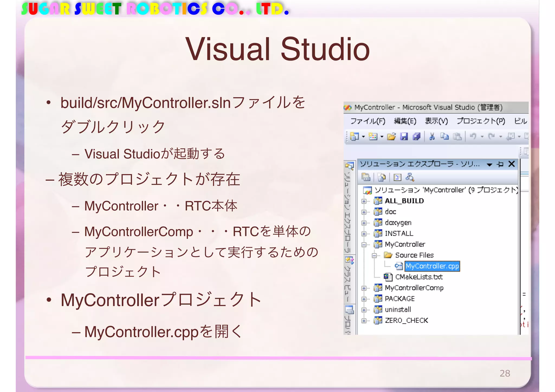Expand the ZERO_CHECK project node
This screenshot has height=392, width=555.
(x=364, y=321)
